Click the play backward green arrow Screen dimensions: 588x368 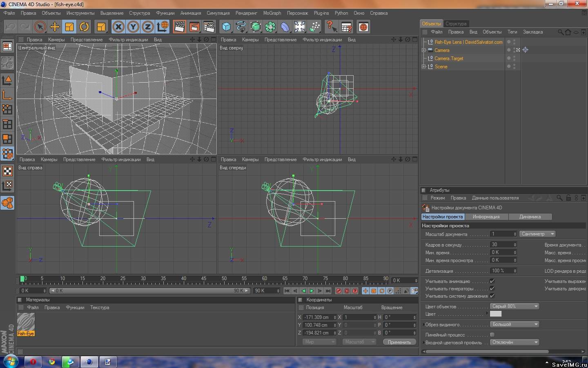303,291
